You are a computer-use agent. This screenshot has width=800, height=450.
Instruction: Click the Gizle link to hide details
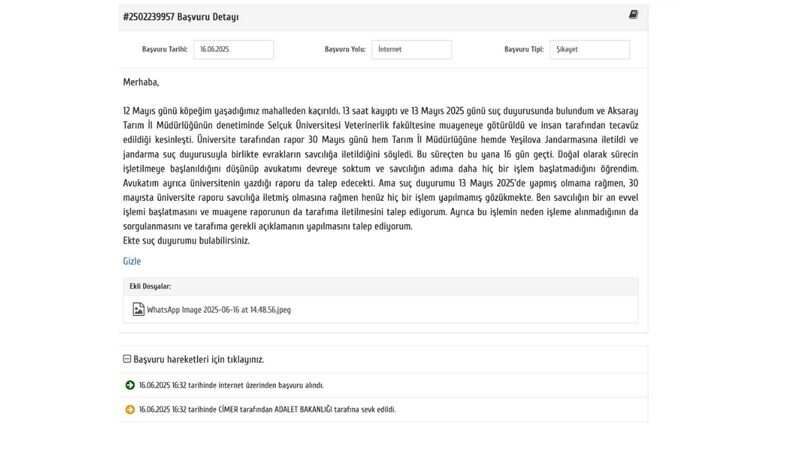(132, 261)
